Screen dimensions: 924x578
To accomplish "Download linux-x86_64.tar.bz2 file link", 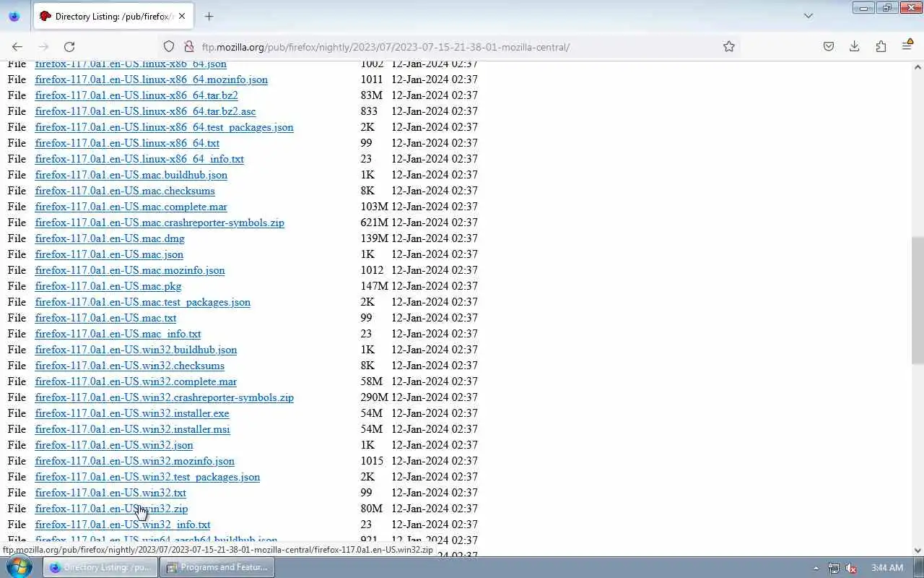I will (136, 95).
